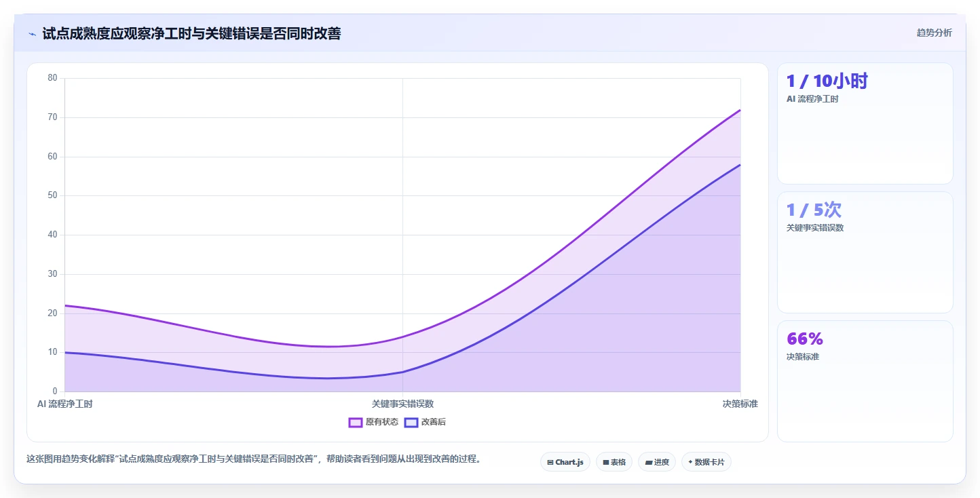This screenshot has height=498, width=980.
Task: Toggle the 改善后 legend item
Action: 425,422
